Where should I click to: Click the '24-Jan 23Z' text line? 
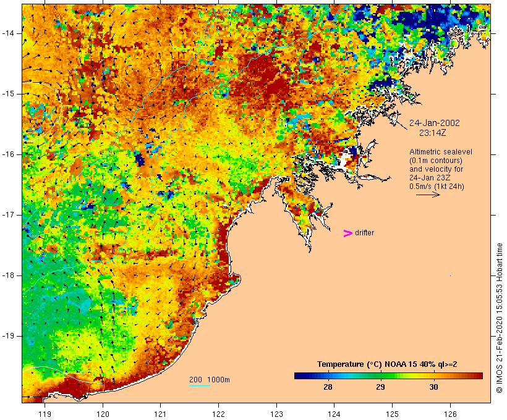[x=430, y=178]
